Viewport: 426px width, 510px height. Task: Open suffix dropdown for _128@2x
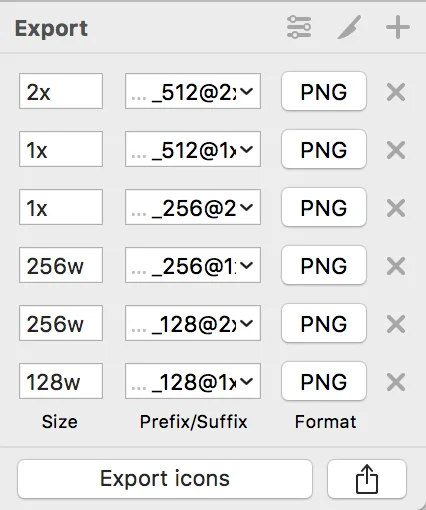(x=247, y=323)
